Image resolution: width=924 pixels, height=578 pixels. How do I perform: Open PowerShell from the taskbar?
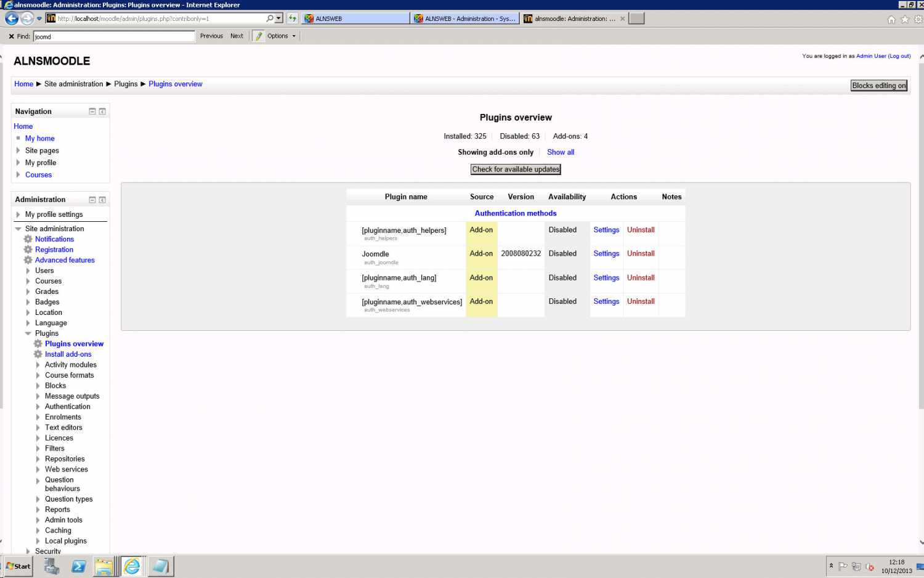pyautogui.click(x=78, y=566)
